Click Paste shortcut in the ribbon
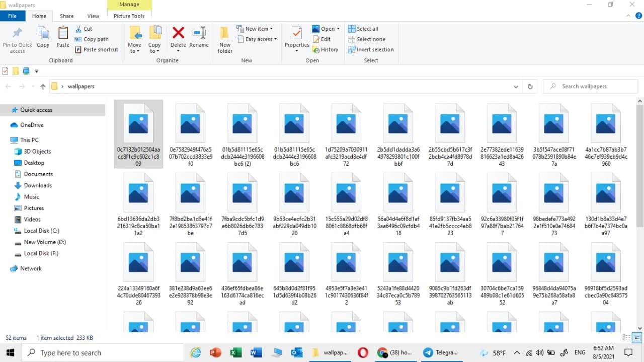The width and height of the screenshot is (644, 362). tap(97, 49)
